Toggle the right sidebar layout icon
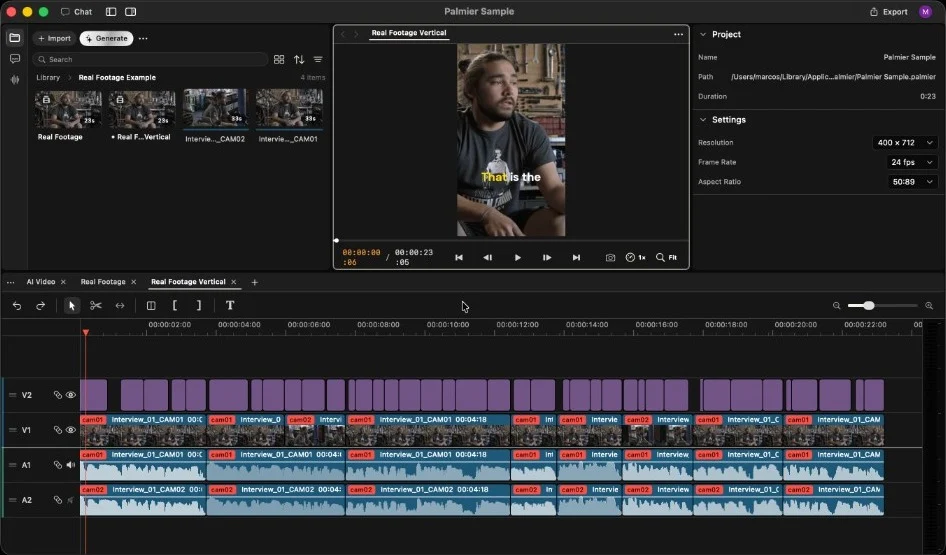946x555 pixels. tap(130, 11)
